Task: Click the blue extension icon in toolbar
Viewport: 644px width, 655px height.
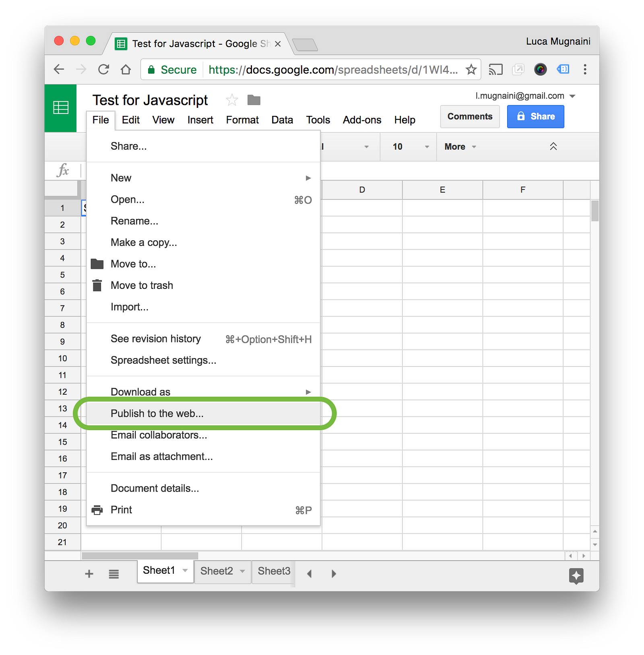Action: pyautogui.click(x=563, y=70)
